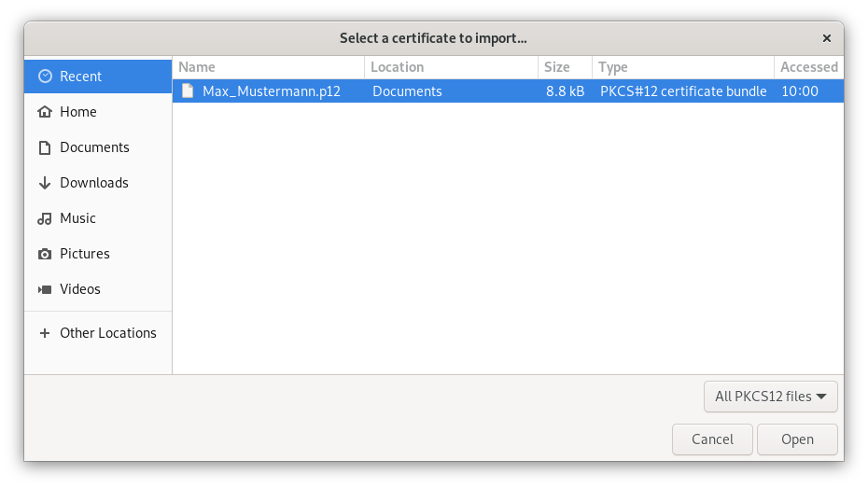
Task: Click the Downloads arrow icon
Action: point(45,183)
